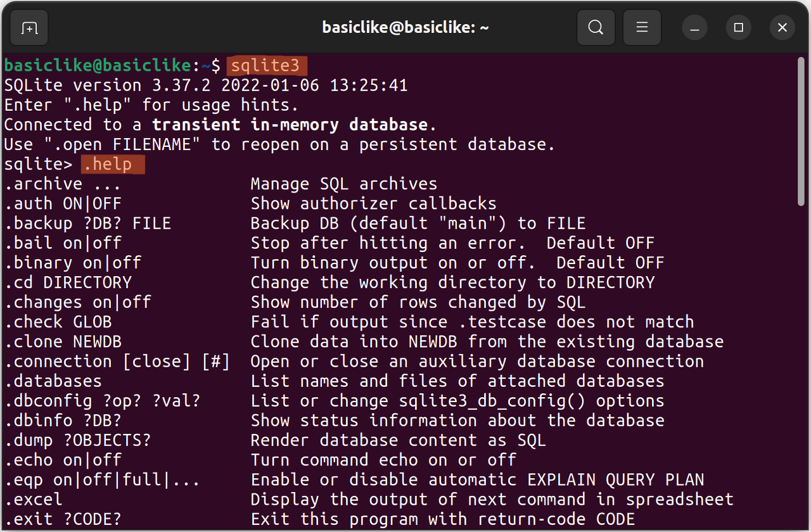Click the .dump ?OBJECTS? command
This screenshot has height=532, width=811.
[78, 440]
